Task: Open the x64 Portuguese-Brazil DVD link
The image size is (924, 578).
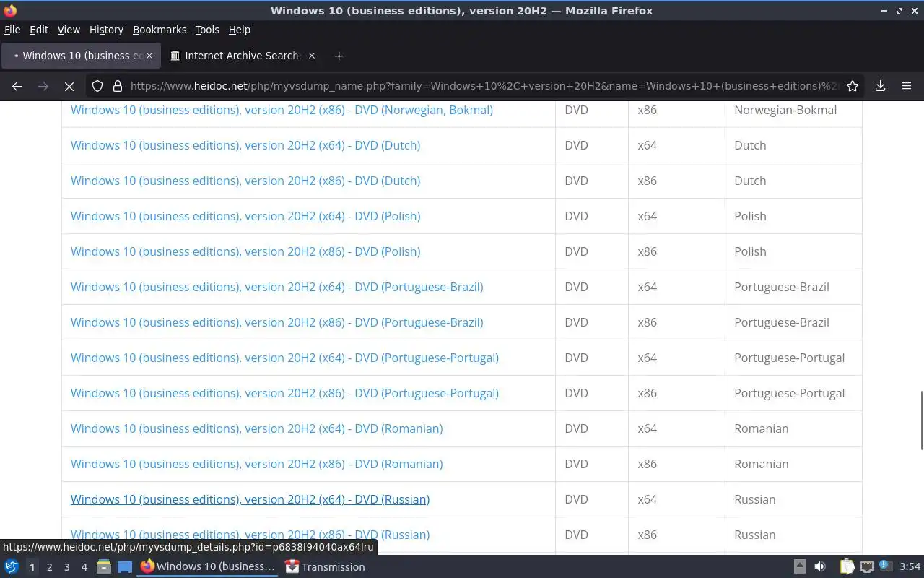Action: click(277, 287)
